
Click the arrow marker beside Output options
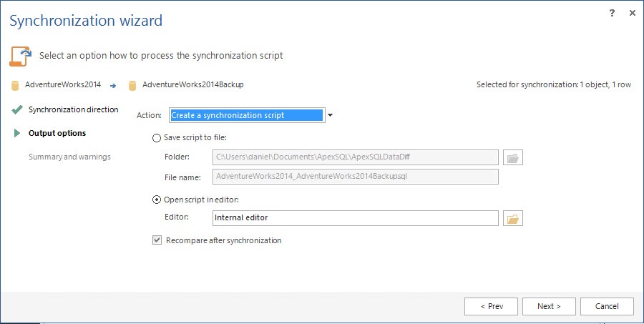click(x=17, y=133)
